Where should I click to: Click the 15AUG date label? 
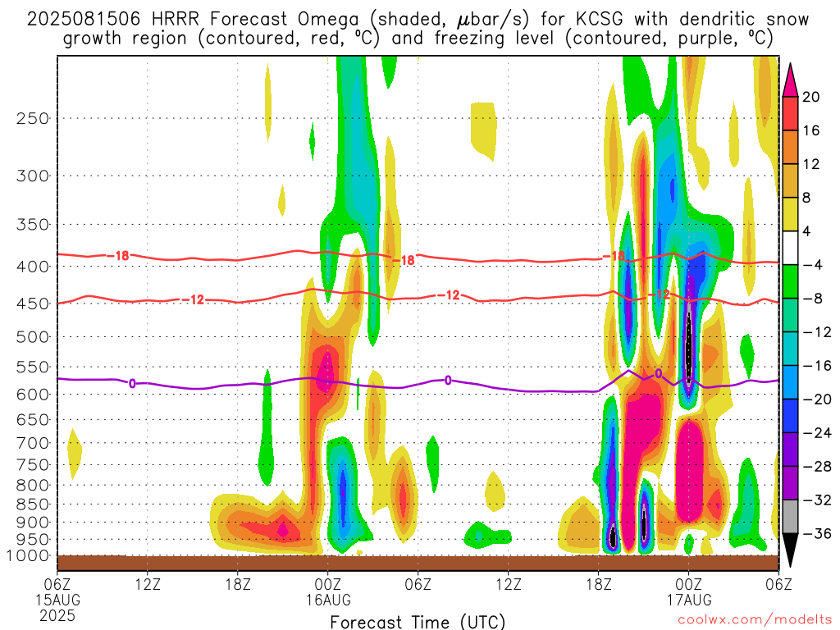(x=58, y=600)
